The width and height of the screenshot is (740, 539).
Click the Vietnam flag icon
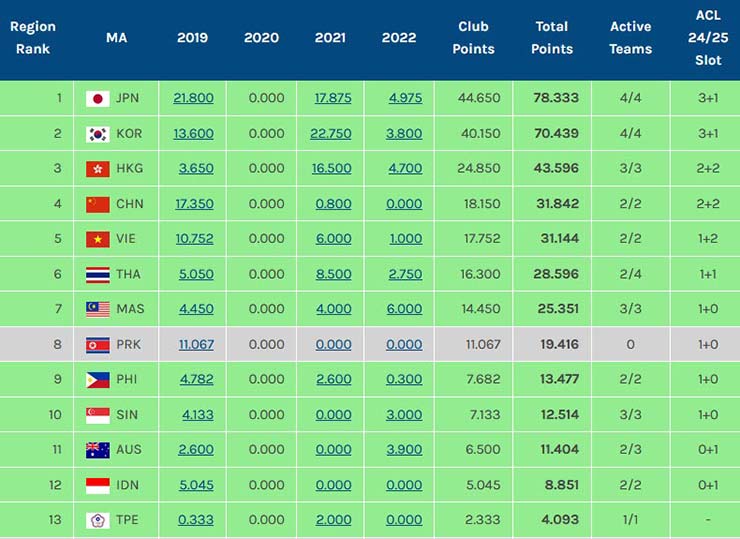coord(97,239)
